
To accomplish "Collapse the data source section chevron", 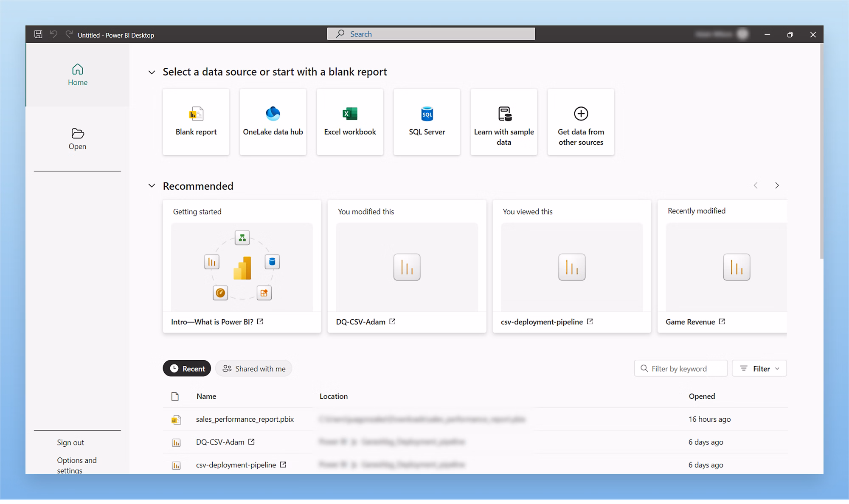I will coord(152,72).
